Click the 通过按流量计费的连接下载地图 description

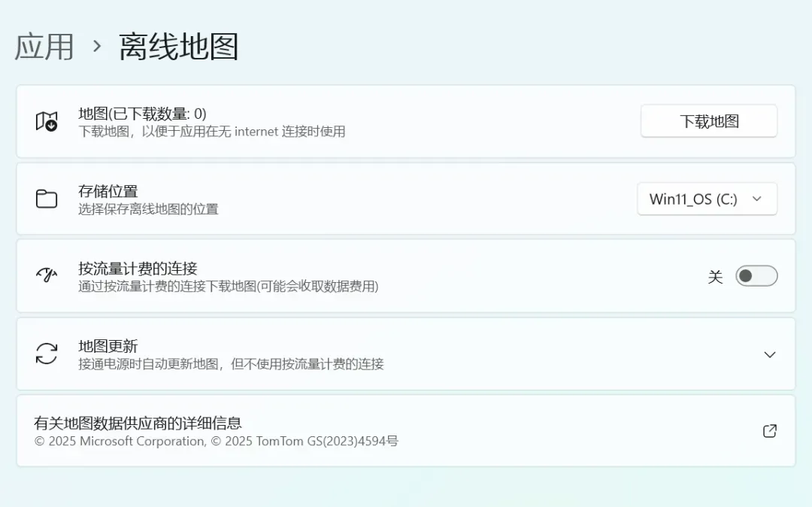(x=229, y=287)
